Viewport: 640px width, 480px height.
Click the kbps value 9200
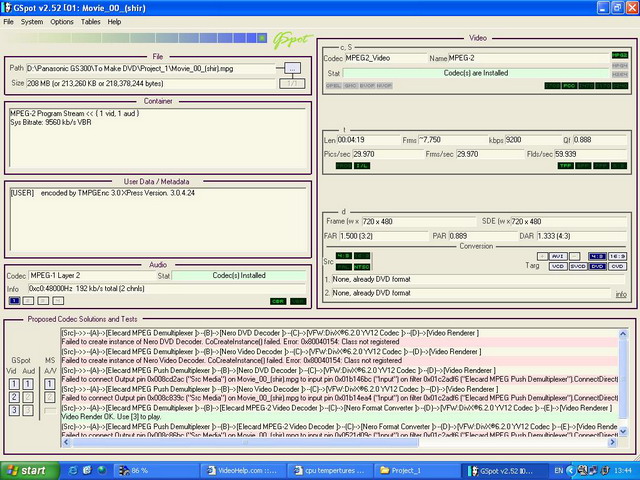pyautogui.click(x=533, y=140)
